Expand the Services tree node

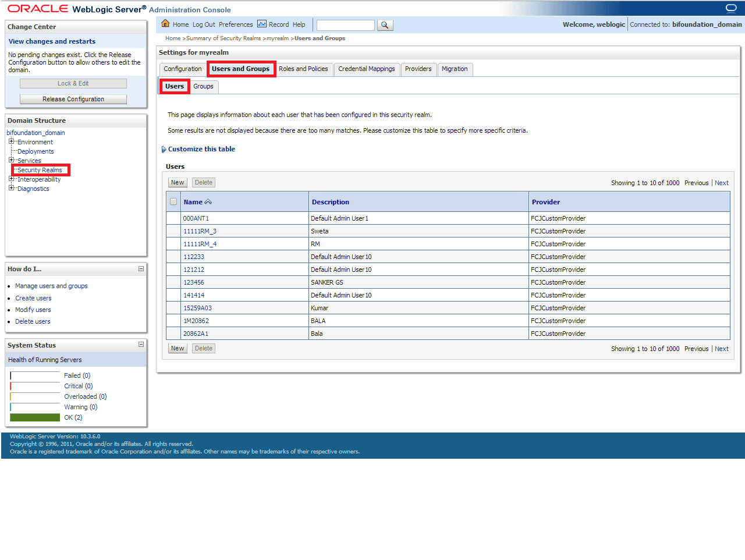tap(11, 160)
